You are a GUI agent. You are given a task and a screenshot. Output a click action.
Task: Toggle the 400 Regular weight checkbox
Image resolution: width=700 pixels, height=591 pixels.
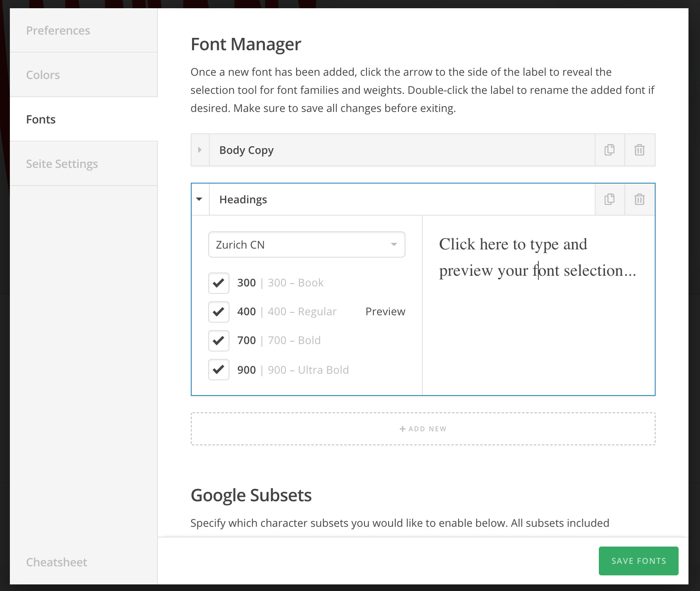click(x=219, y=312)
